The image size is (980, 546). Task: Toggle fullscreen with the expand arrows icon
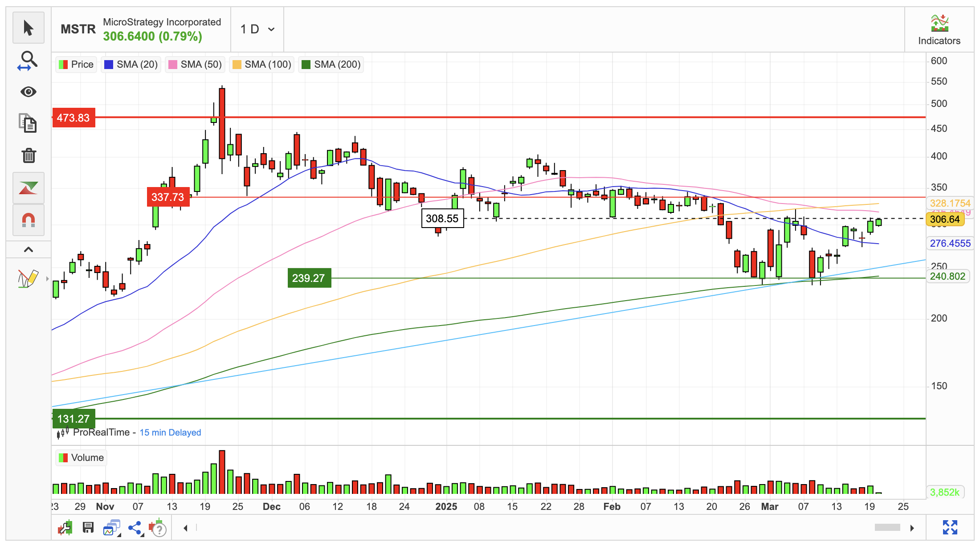(950, 527)
